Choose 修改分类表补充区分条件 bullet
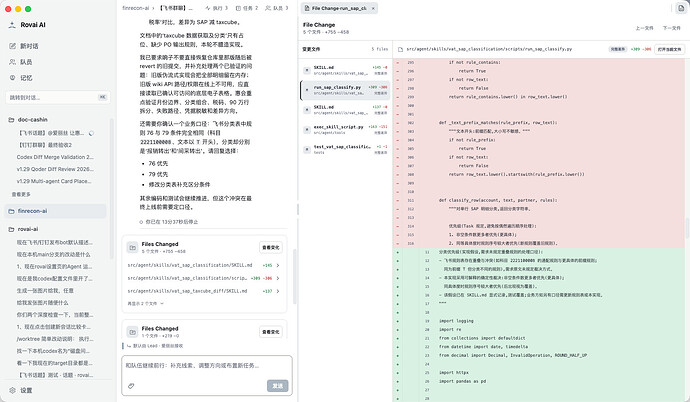The width and height of the screenshot is (690, 402). coord(179,184)
